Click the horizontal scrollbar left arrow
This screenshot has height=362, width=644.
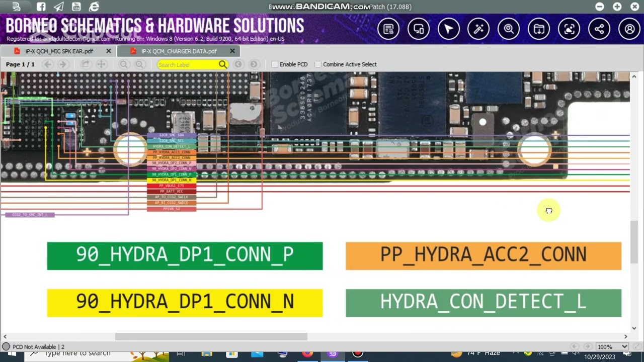pos(5,337)
